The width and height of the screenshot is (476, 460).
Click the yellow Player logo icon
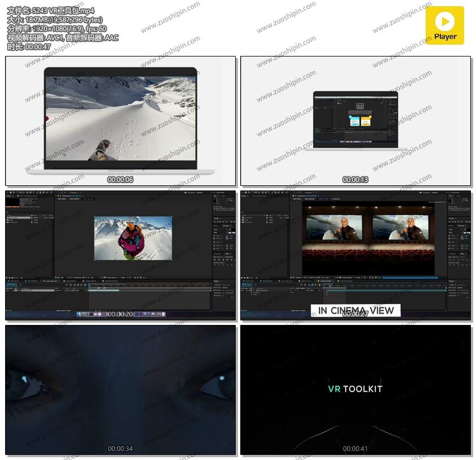(445, 25)
